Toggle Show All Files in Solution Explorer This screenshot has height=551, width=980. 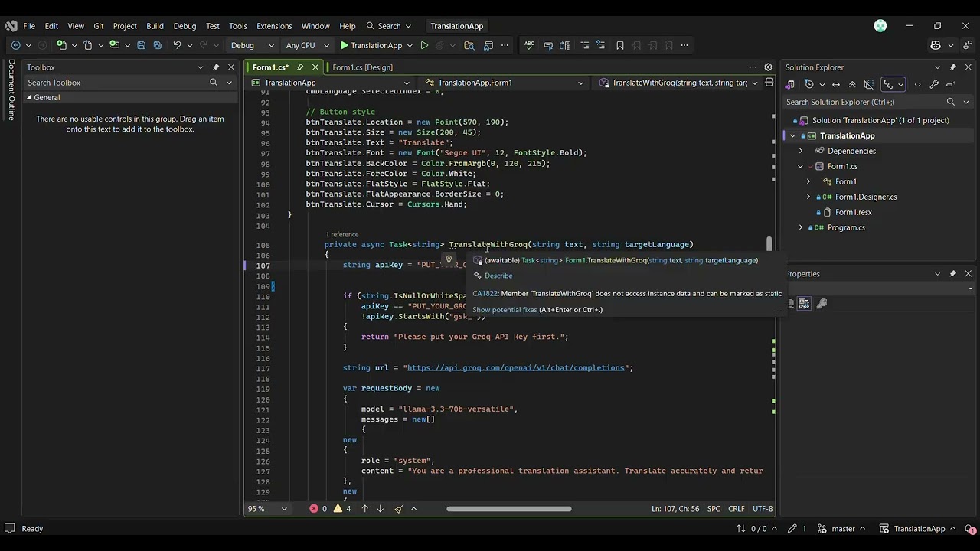point(868,84)
